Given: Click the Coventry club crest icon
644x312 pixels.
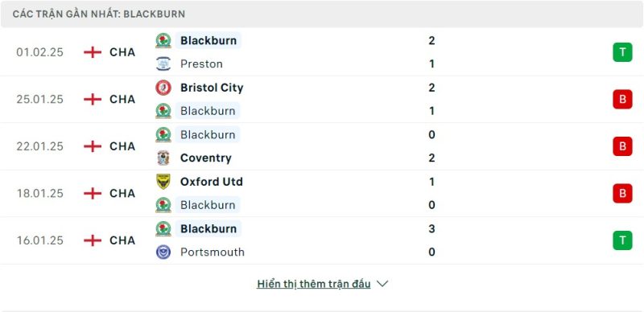Looking at the screenshot, I should click(x=163, y=158).
